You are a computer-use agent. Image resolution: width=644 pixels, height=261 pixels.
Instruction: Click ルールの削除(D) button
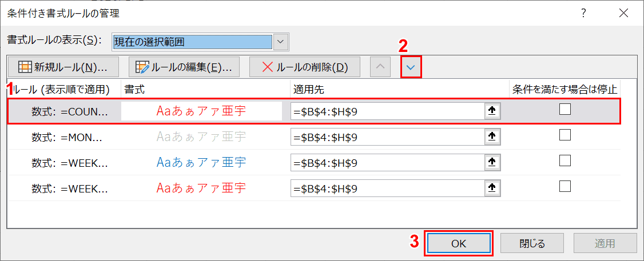[305, 67]
